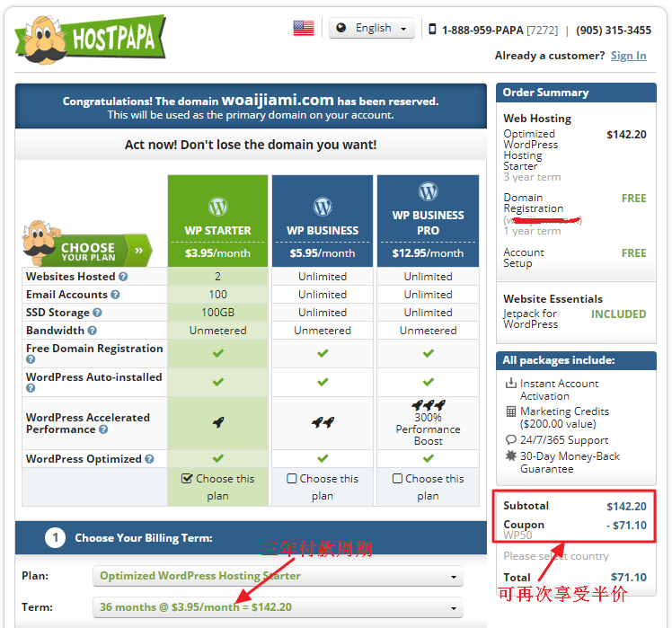The width and height of the screenshot is (672, 628).
Task: Open help icon for WordPress Auto-installed
Action: (31, 388)
